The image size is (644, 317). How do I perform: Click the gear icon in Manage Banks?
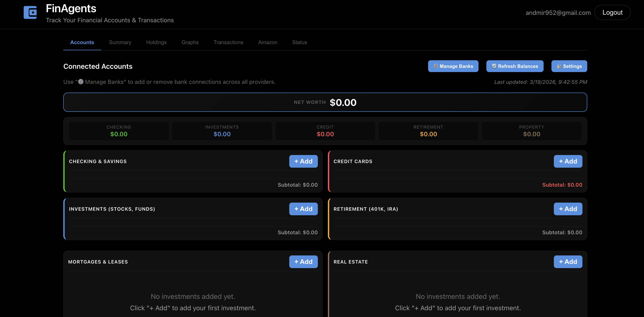(436, 66)
